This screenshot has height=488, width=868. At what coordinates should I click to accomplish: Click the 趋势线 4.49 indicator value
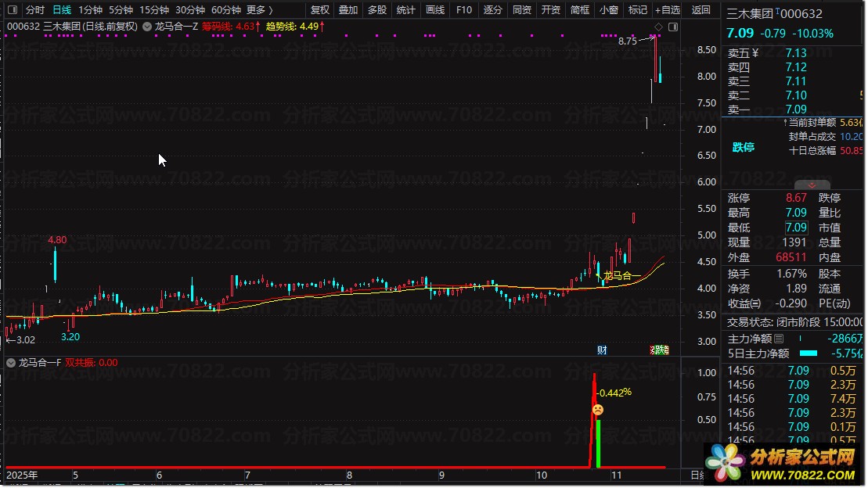coord(296,27)
